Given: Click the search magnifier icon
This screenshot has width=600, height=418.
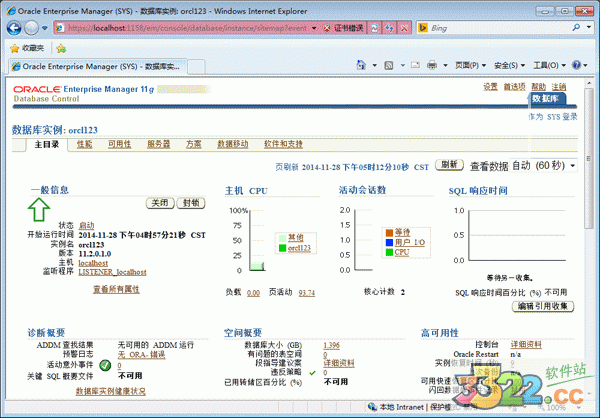Looking at the screenshot, I should tap(576, 28).
